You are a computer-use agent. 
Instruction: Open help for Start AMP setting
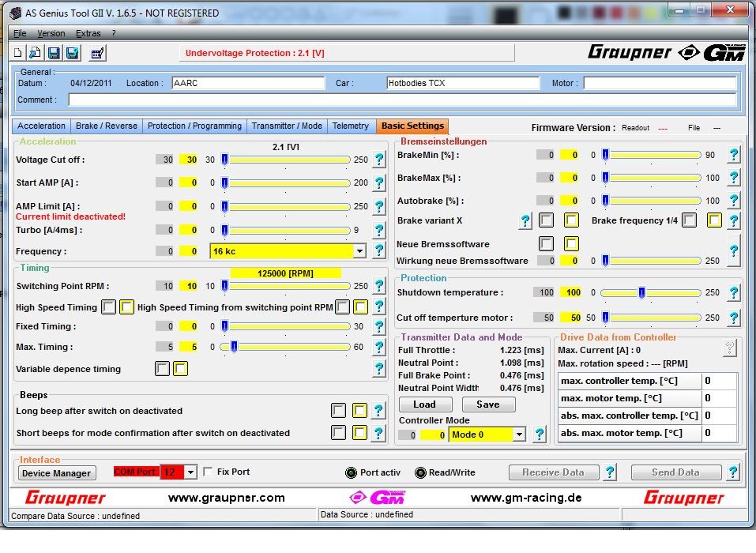point(379,182)
